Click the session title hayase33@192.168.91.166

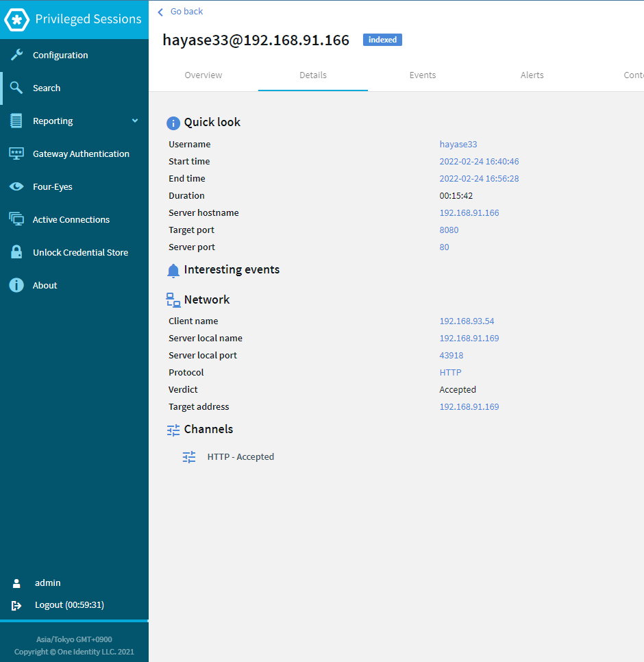click(256, 40)
